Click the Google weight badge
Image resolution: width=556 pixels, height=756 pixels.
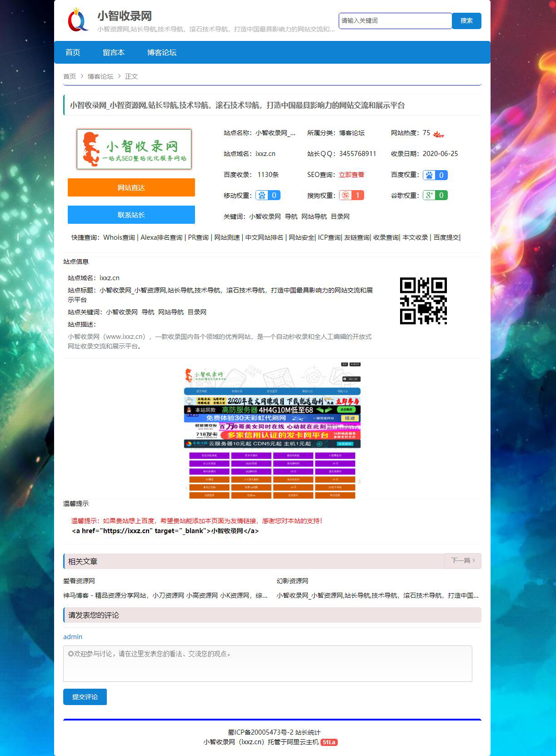[x=435, y=195]
